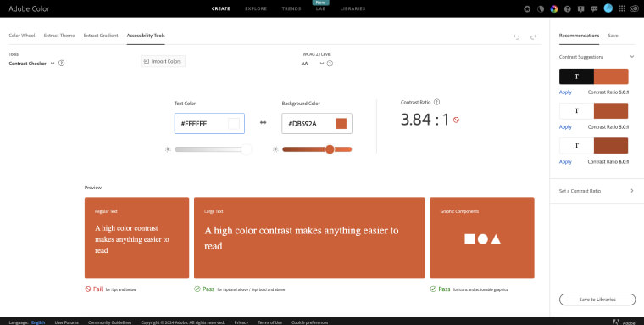Click the second suggestion color swatch
The height and width of the screenshot is (325, 644).
pos(593,111)
